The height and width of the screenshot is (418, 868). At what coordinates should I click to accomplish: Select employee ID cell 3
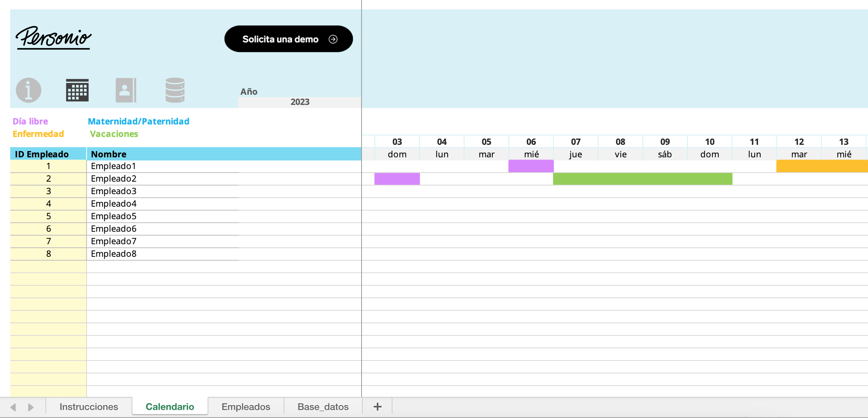tap(48, 191)
